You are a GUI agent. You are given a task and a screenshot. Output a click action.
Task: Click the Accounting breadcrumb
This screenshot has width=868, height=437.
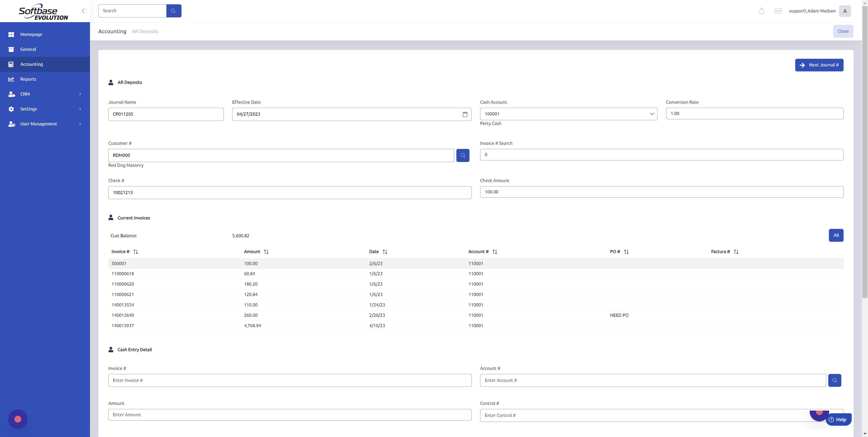112,31
